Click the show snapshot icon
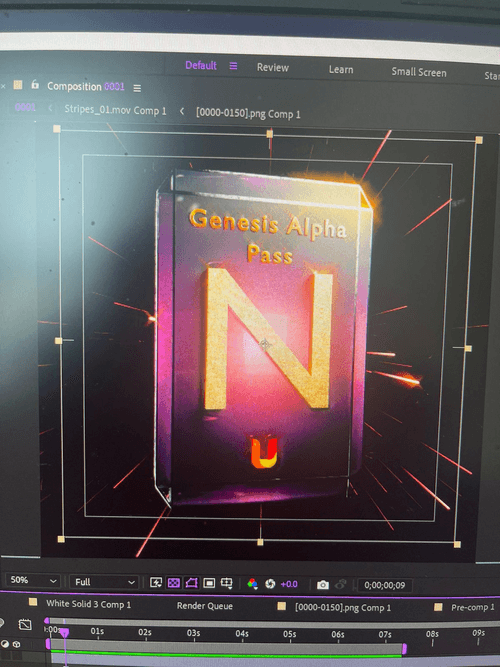The width and height of the screenshot is (500, 667). pos(340,584)
